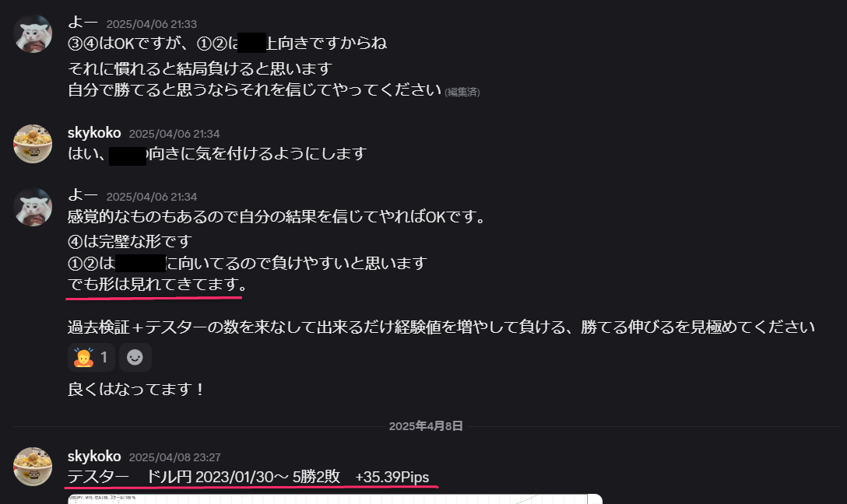Open the chart image attachment thumbnail
The height and width of the screenshot is (504, 847).
click(335, 499)
